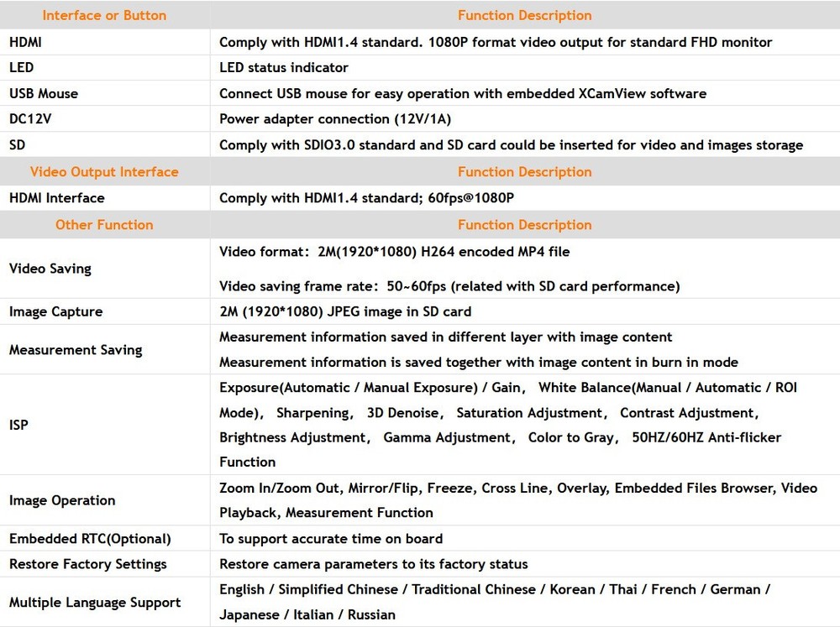This screenshot has height=627, width=840.
Task: Click 'Playback, Measurement Function' line
Action: coord(326,512)
